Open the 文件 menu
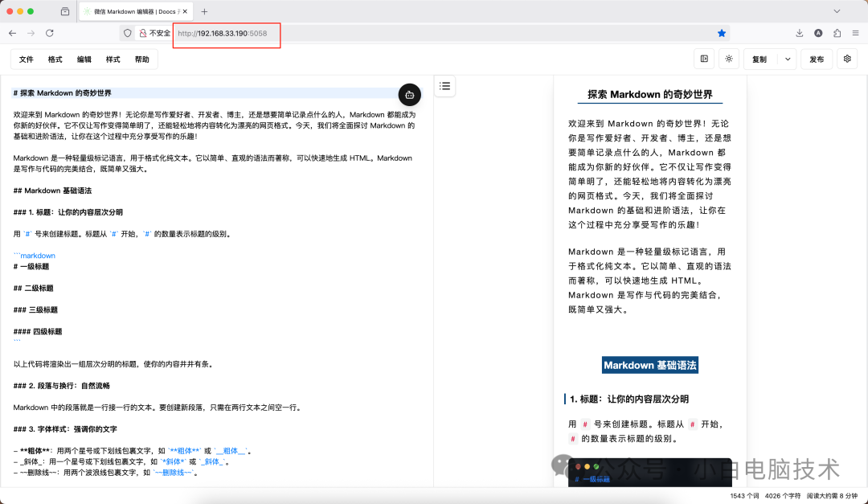 pyautogui.click(x=26, y=59)
